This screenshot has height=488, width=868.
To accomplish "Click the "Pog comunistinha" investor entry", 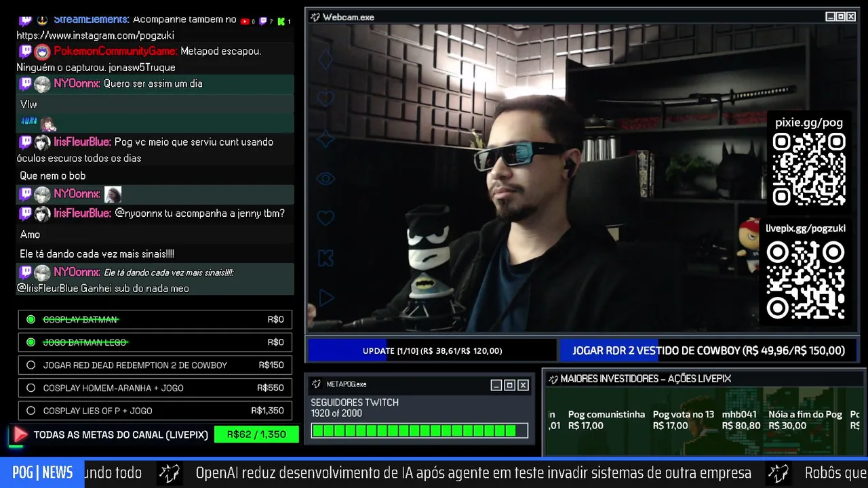I will pyautogui.click(x=606, y=420).
